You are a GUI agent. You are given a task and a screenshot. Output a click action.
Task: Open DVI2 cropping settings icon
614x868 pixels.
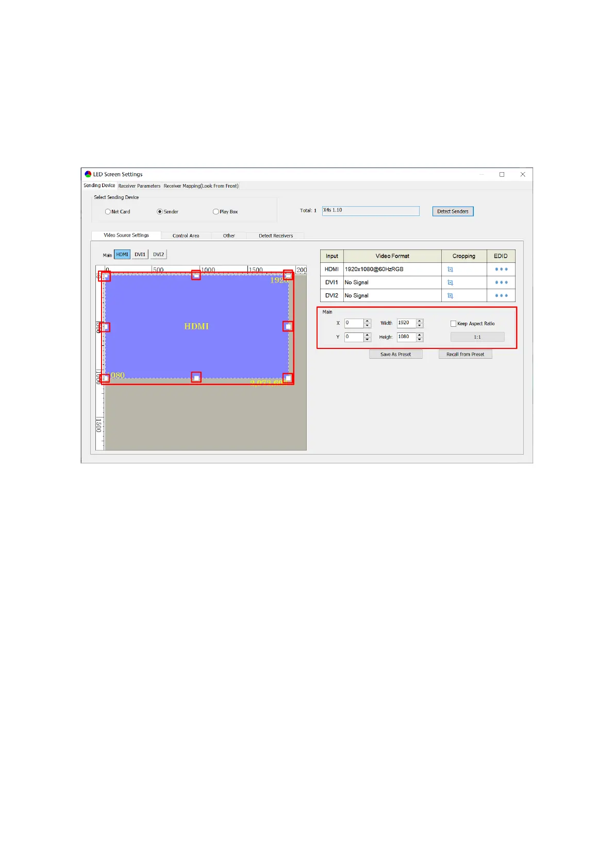point(450,296)
